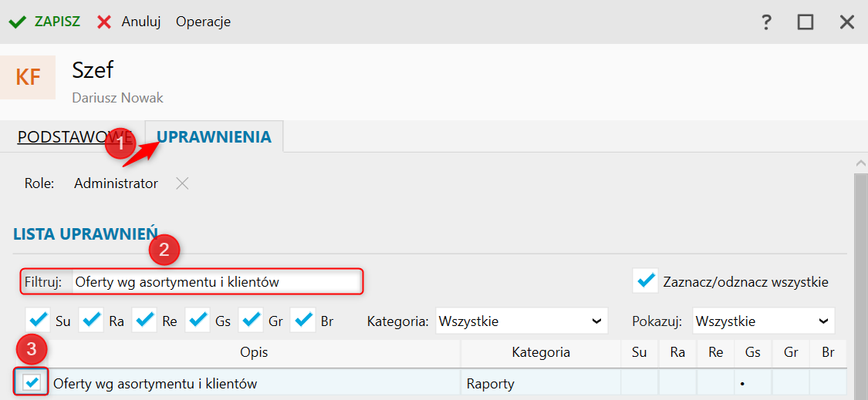The width and height of the screenshot is (868, 400).
Task: Open the question mark help icon
Action: coord(766,22)
